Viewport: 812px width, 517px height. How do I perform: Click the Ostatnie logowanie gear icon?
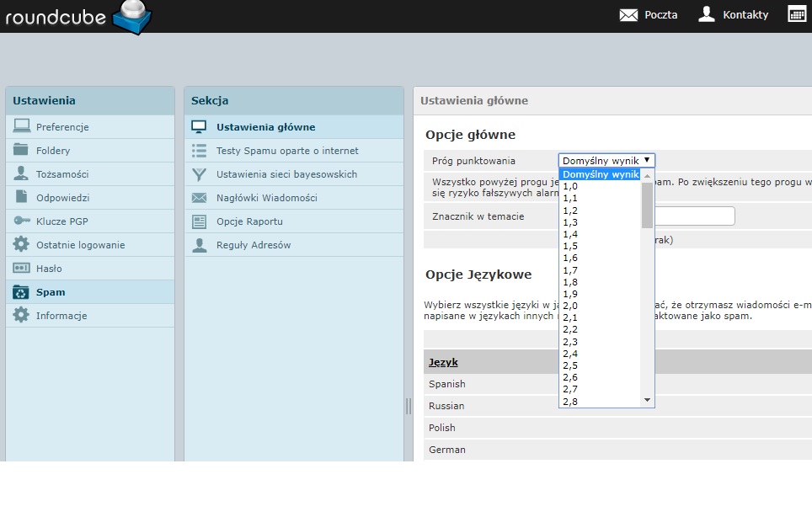tap(21, 245)
